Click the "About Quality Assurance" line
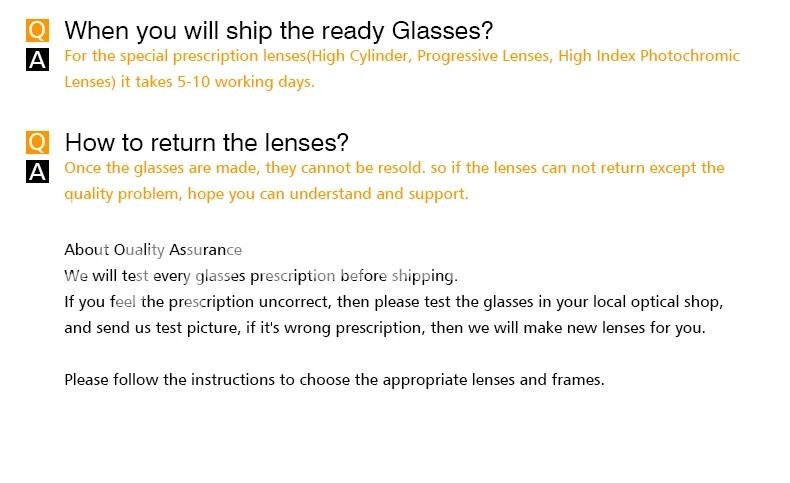 pyautogui.click(x=153, y=249)
